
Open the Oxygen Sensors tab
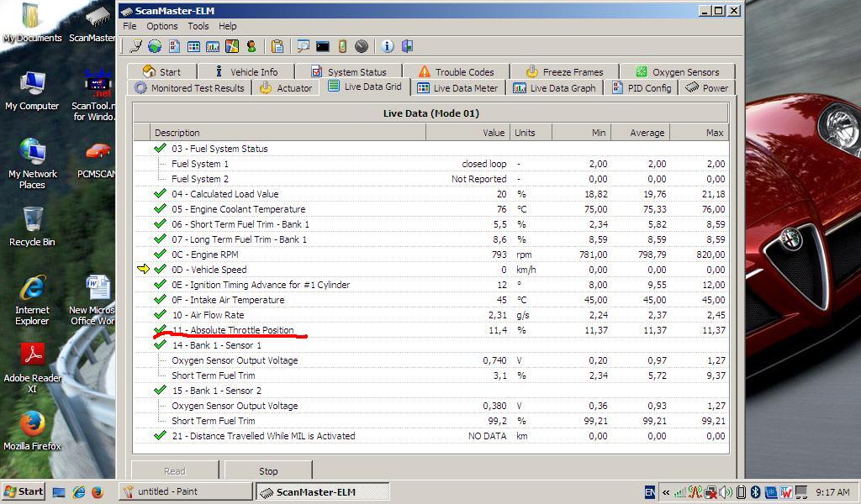click(677, 72)
